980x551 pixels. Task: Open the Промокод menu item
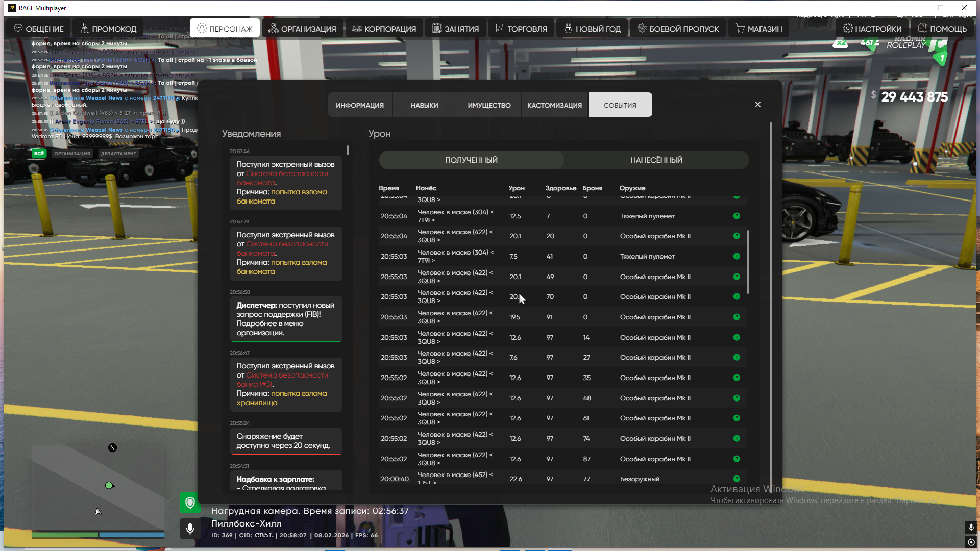click(108, 29)
